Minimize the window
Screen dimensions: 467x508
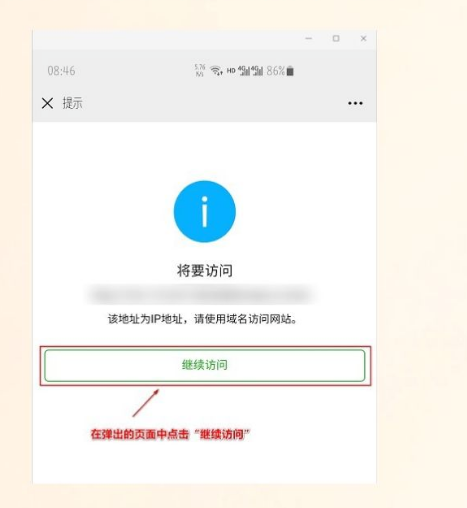309,39
